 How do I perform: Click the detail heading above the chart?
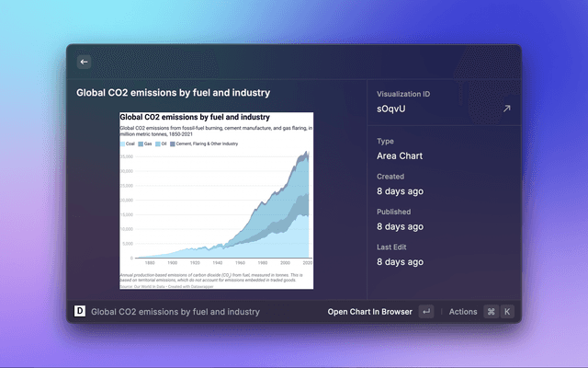(173, 93)
